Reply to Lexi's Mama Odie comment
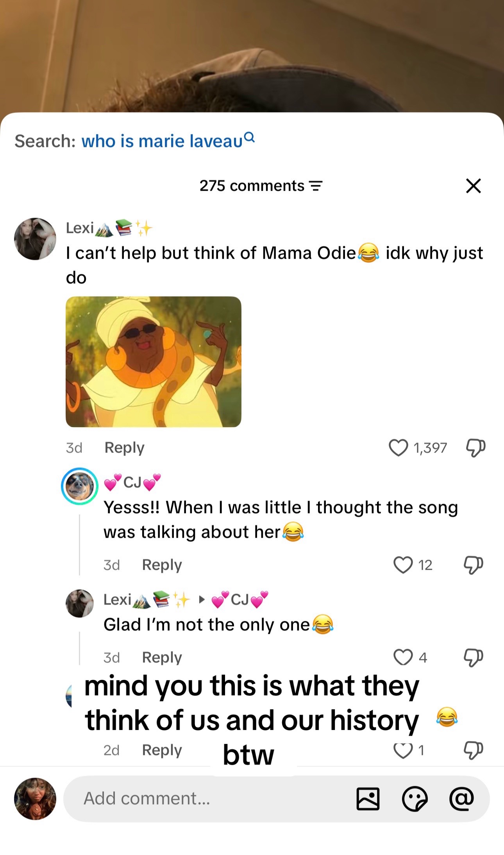Image resolution: width=504 pixels, height=855 pixels. click(124, 448)
